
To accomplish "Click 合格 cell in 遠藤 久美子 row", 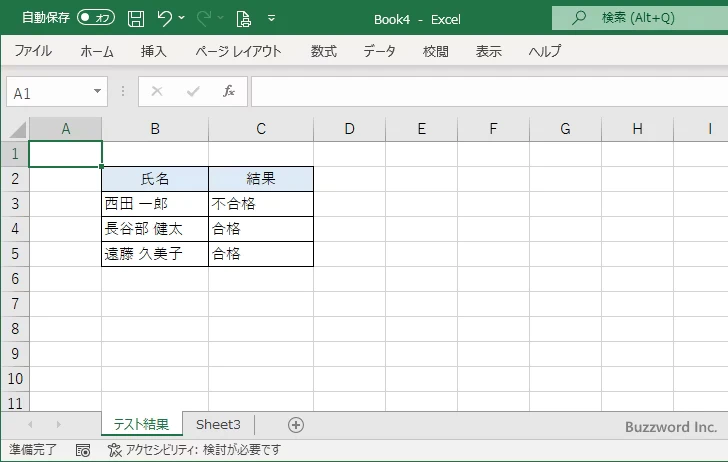I will [x=261, y=254].
